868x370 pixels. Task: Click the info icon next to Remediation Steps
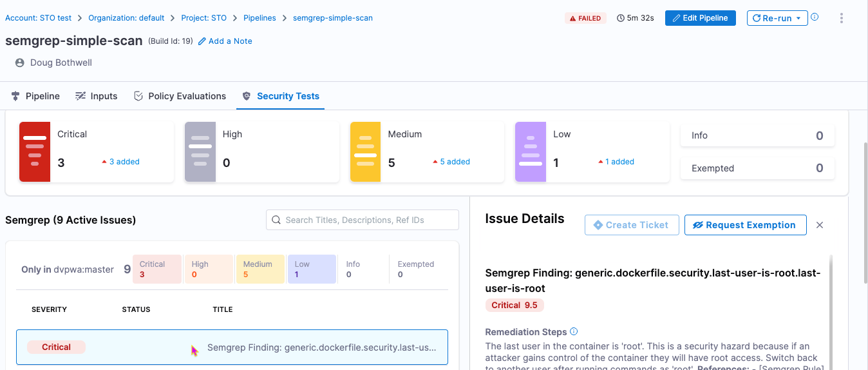click(x=574, y=332)
